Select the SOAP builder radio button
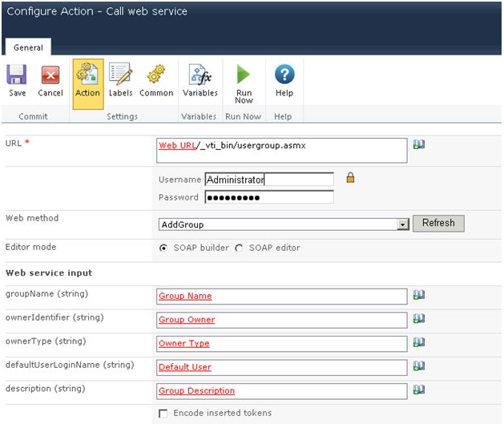Viewport: 504px width, 424px height. pos(163,248)
